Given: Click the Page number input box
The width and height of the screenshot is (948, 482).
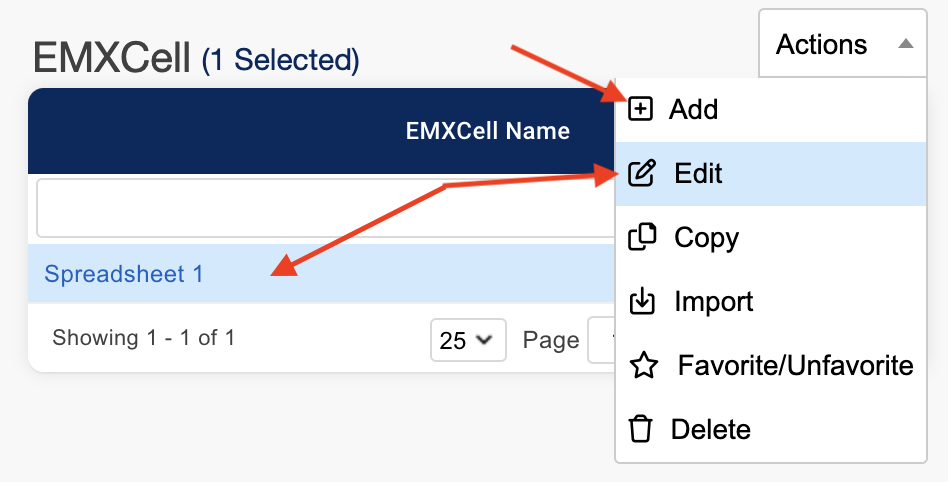Looking at the screenshot, I should 601,340.
